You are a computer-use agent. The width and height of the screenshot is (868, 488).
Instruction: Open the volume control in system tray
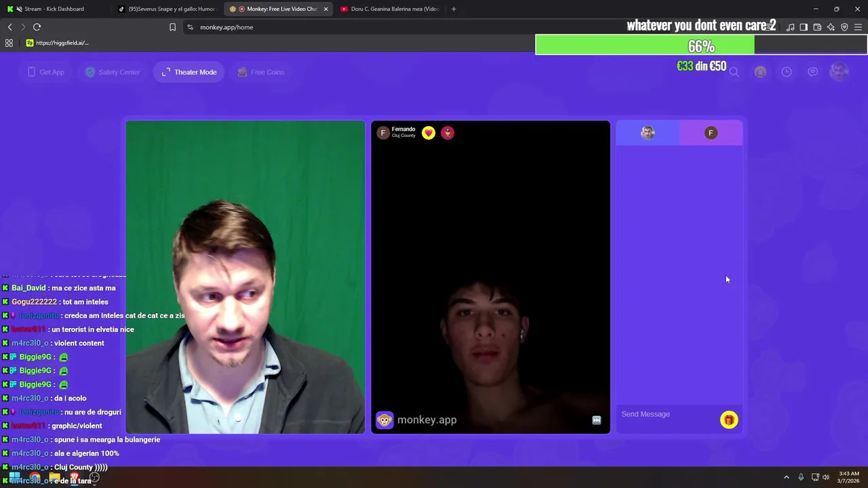coord(826,477)
